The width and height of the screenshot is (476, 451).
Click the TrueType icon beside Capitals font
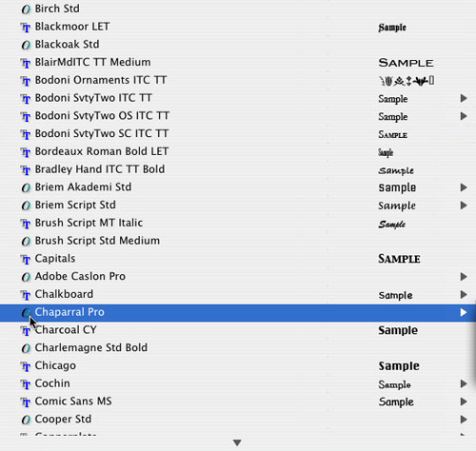pyautogui.click(x=26, y=259)
